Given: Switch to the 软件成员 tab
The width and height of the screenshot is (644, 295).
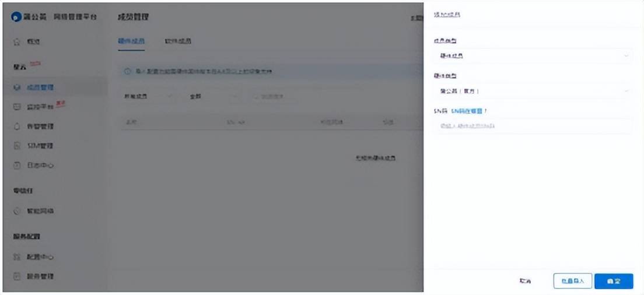Looking at the screenshot, I should (x=178, y=41).
